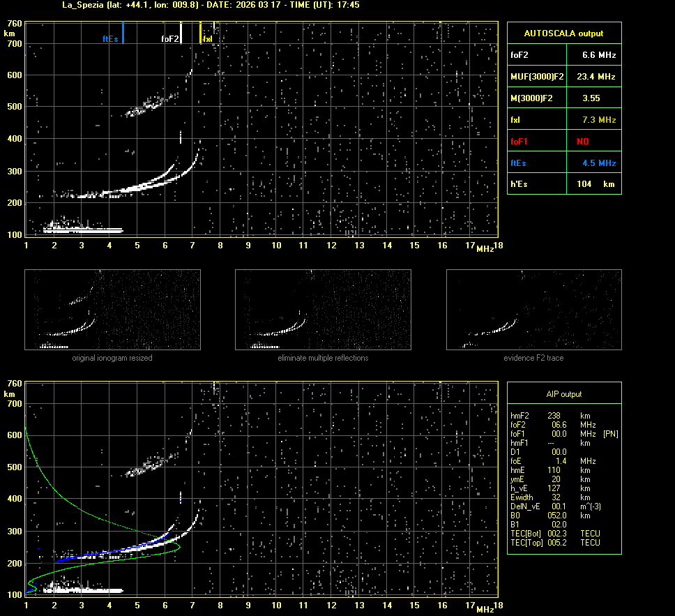Click the foF2 6.6 MHz value cell
This screenshot has width=675, height=616.
[598, 54]
